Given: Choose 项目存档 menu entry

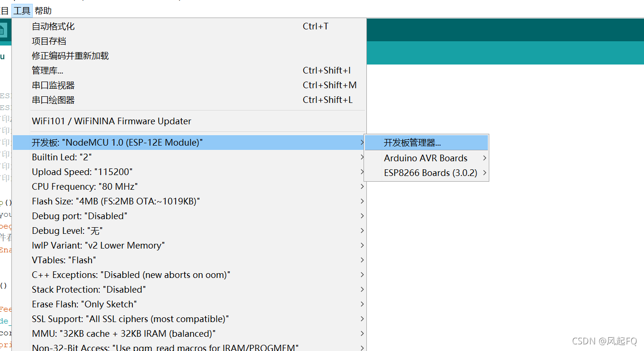Looking at the screenshot, I should (49, 41).
